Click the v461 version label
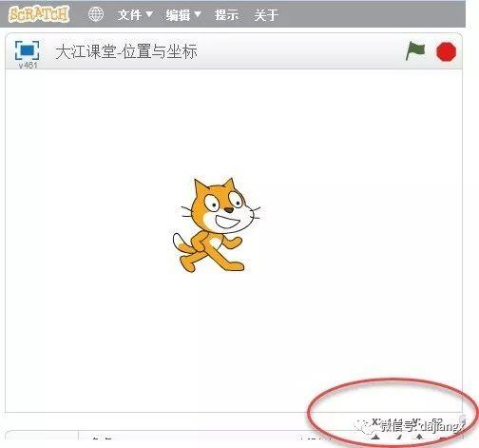The height and width of the screenshot is (448, 479). point(28,65)
